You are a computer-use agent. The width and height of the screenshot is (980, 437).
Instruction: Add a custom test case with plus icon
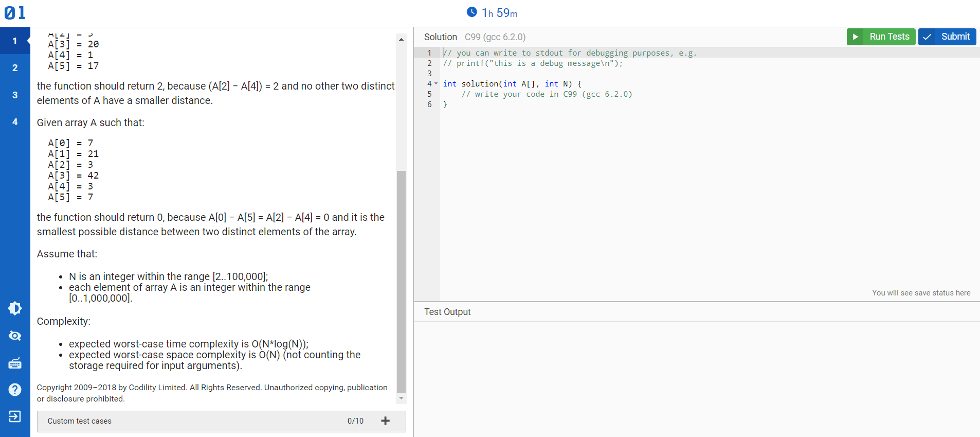coord(385,421)
